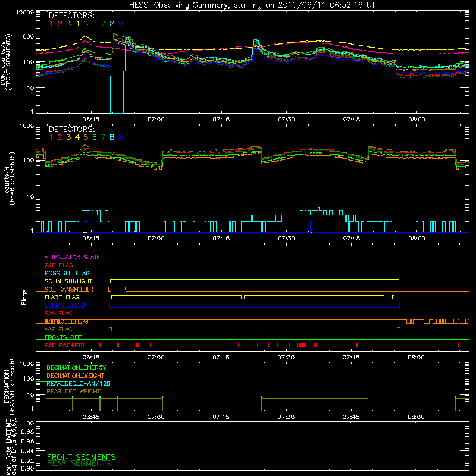The width and height of the screenshot is (476, 476).
Task: Click the 07:00 time label under decimation panel
Action: [156, 417]
